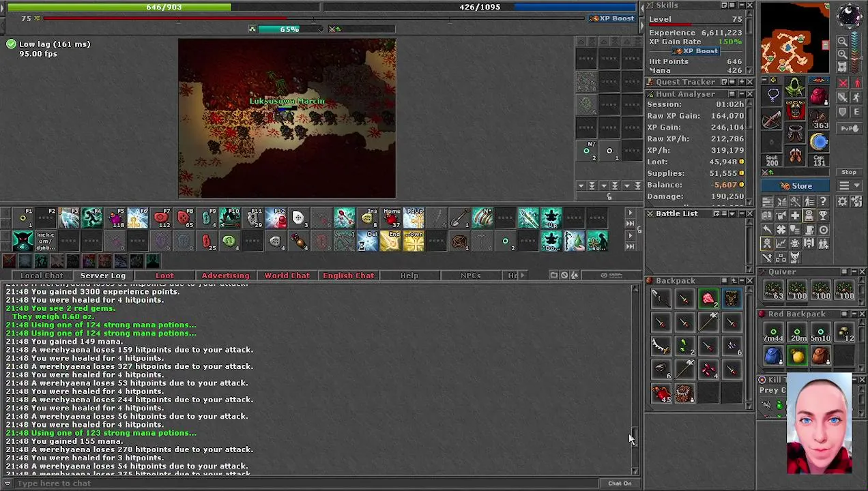Toggle chase opponent running figure
The image size is (868, 491).
(857, 98)
